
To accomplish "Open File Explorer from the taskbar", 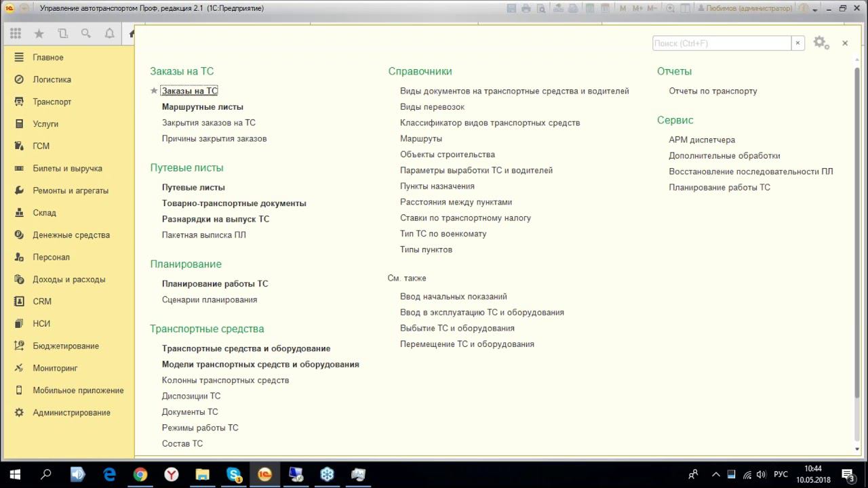I will pos(202,474).
